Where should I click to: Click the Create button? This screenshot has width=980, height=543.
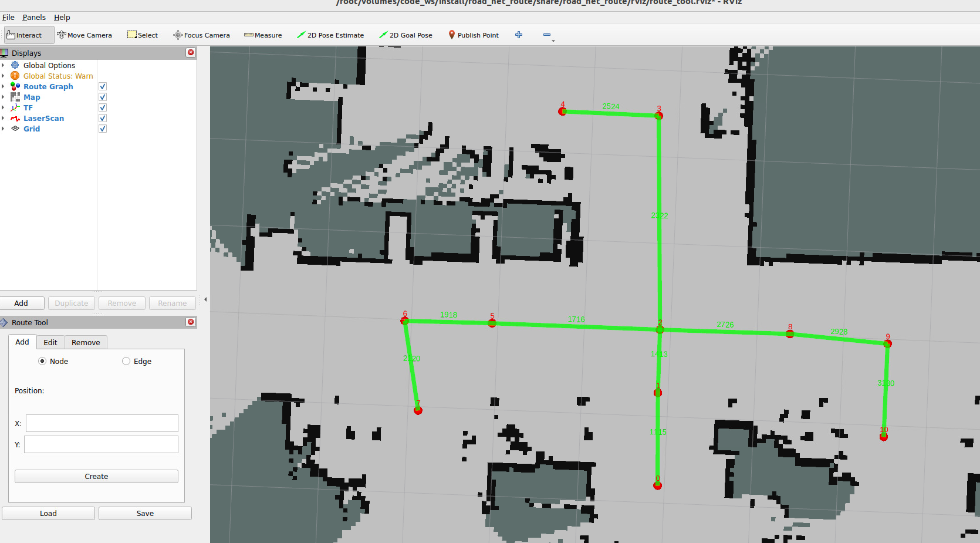coord(96,477)
